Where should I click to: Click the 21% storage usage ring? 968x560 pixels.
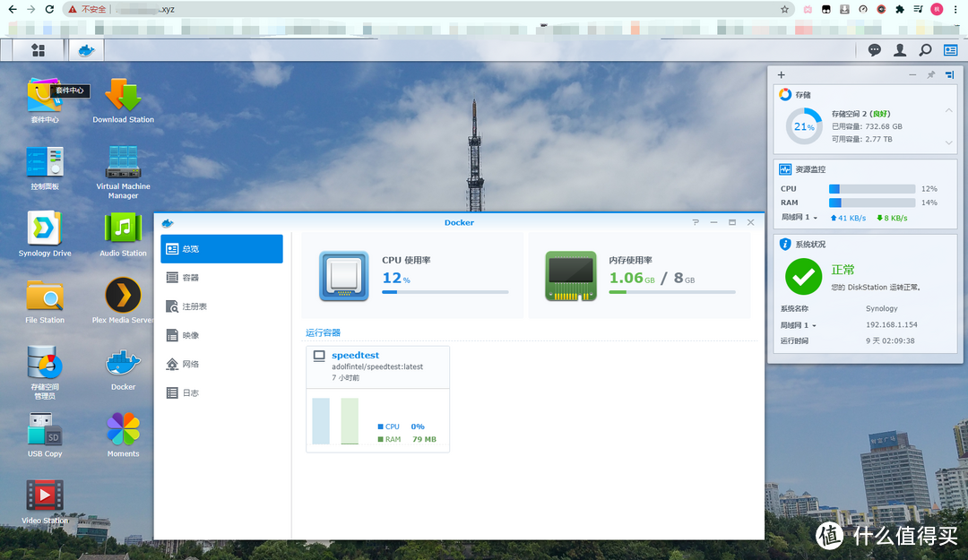(804, 126)
